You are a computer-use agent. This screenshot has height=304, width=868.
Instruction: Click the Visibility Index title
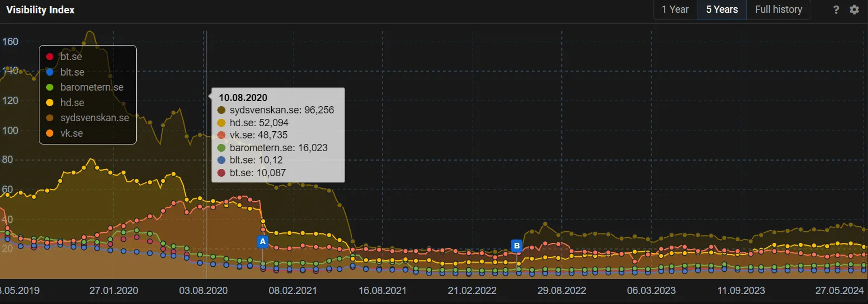[x=40, y=10]
